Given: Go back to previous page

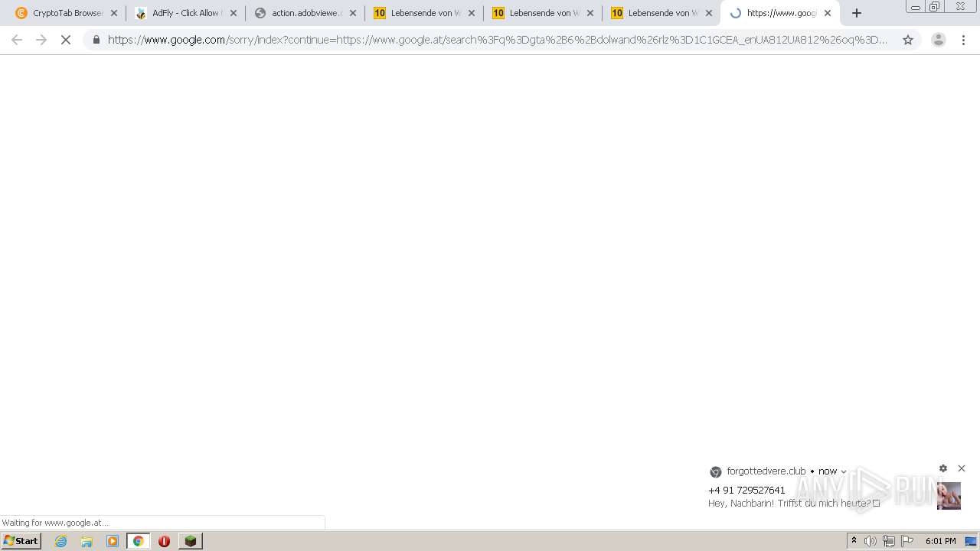Looking at the screenshot, I should [17, 40].
